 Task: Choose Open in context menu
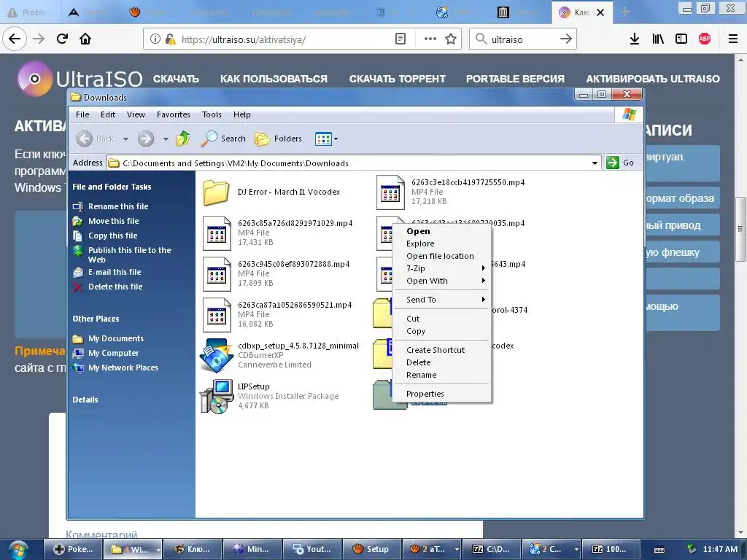point(441,231)
